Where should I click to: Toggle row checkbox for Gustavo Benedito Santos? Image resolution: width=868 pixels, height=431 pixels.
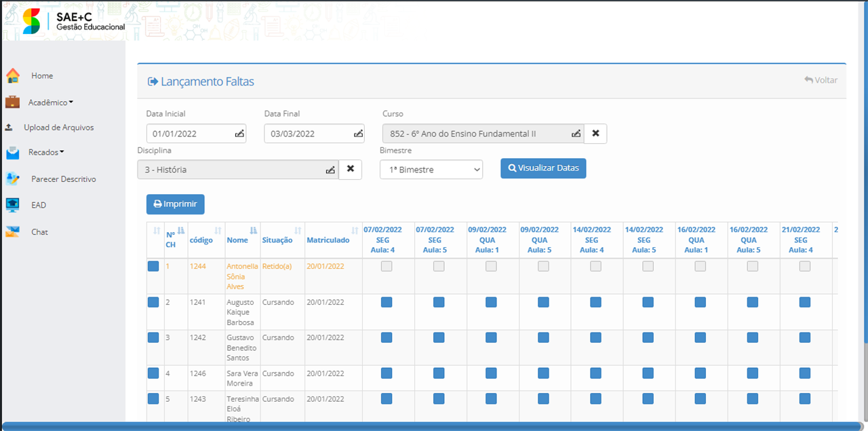coord(153,337)
